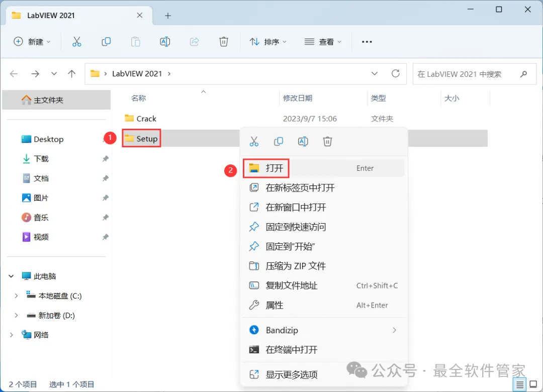
Task: Click the search magnifier icon
Action: click(x=523, y=74)
